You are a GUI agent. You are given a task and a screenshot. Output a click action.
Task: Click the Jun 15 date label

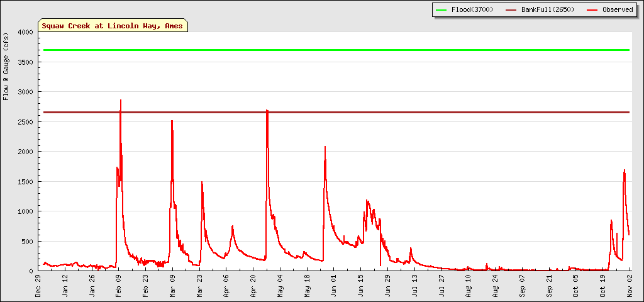pos(361,286)
